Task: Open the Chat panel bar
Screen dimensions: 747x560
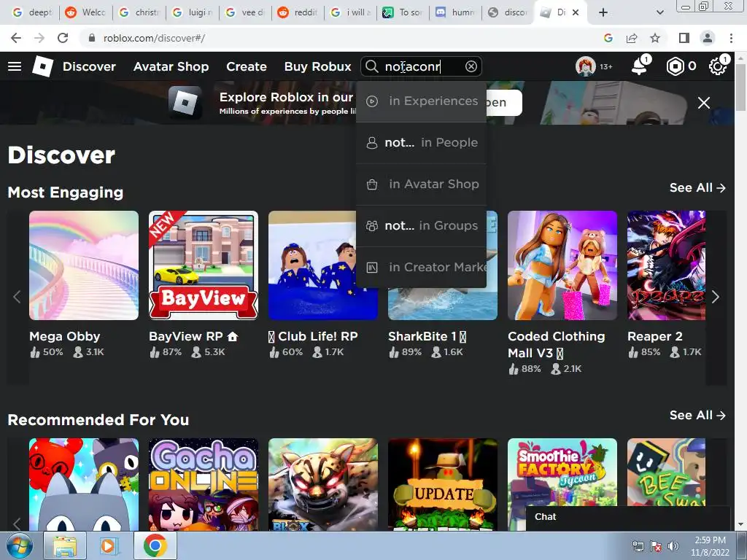Action: [628, 517]
